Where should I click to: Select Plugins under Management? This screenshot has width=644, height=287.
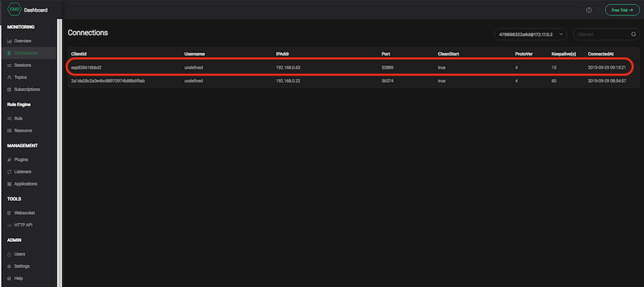21,160
